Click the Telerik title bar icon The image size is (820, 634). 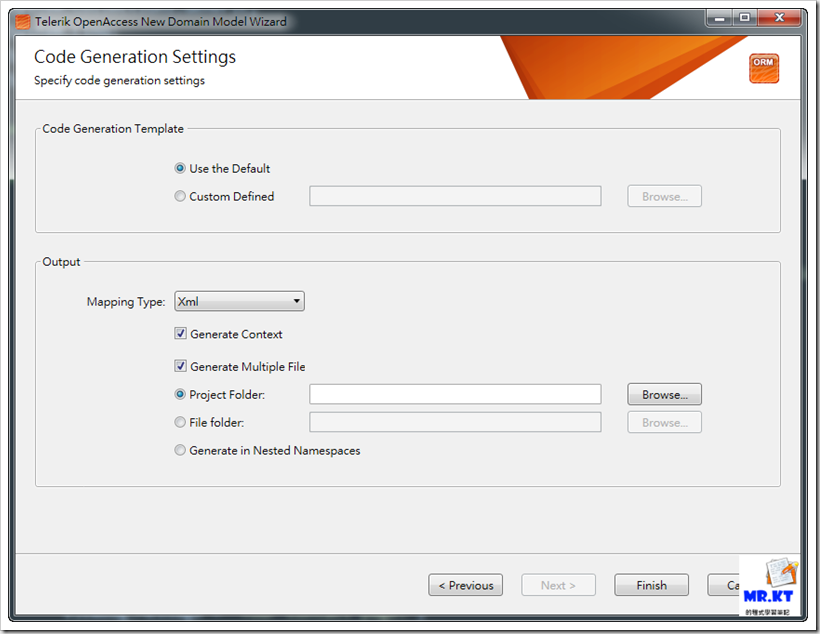coord(23,22)
